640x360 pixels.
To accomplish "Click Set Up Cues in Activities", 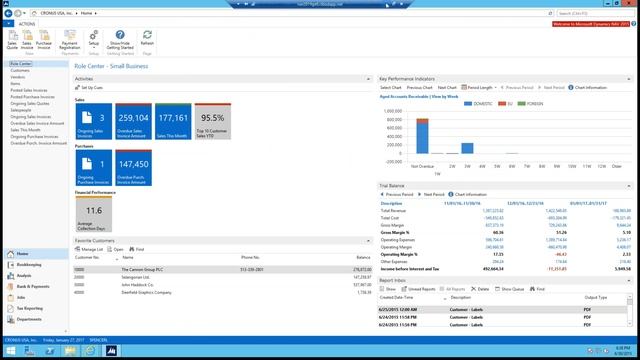I will pyautogui.click(x=89, y=88).
